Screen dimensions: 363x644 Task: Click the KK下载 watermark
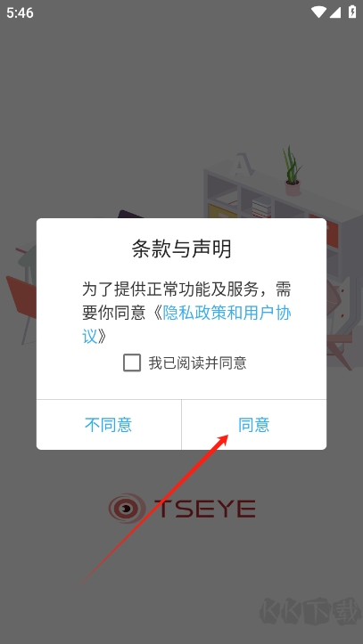point(309,611)
